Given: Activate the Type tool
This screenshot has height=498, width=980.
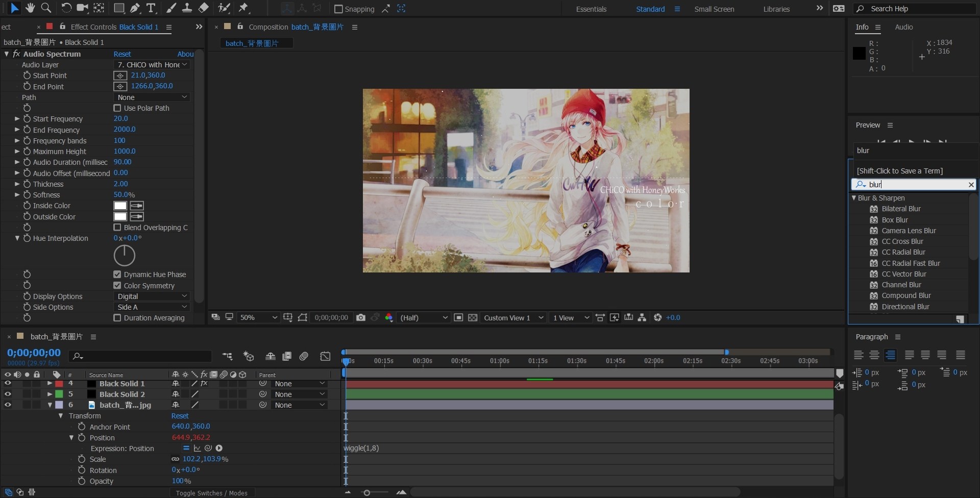Looking at the screenshot, I should coord(151,8).
